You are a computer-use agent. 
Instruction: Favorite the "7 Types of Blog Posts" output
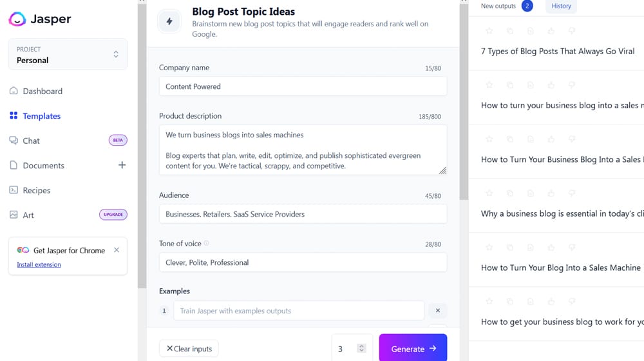489,31
